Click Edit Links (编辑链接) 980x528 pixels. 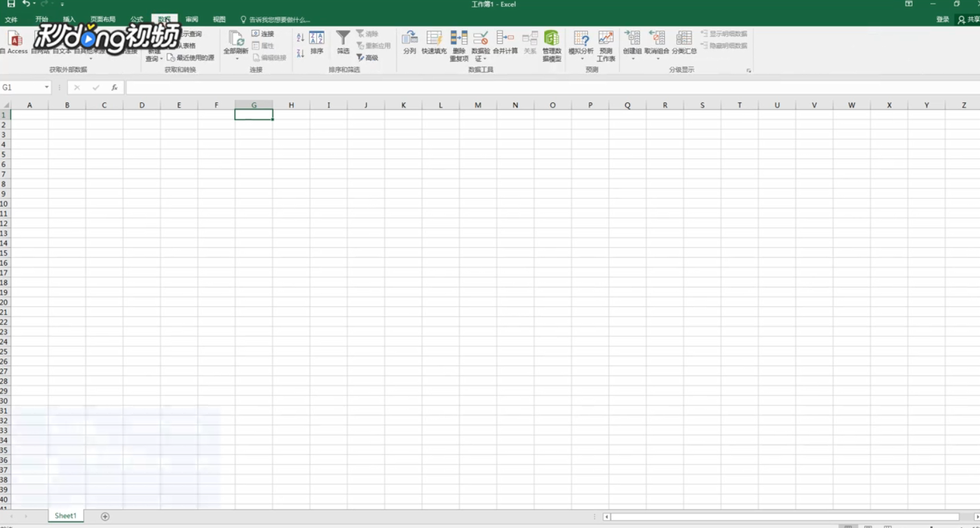point(269,58)
